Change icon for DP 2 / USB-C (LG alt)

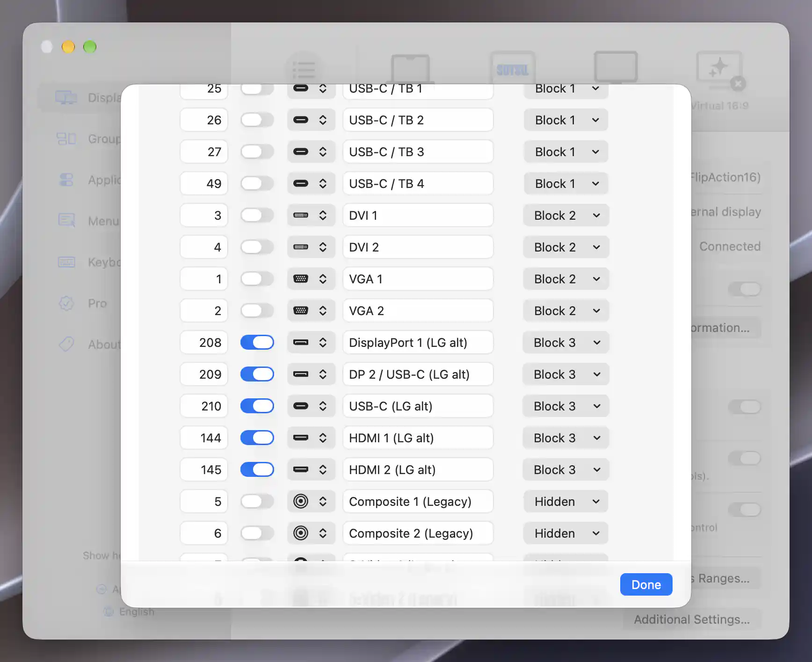click(311, 374)
